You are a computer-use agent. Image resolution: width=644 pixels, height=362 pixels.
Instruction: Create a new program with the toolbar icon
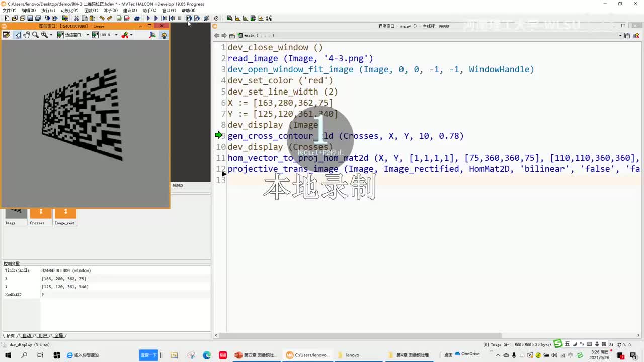coord(7,18)
